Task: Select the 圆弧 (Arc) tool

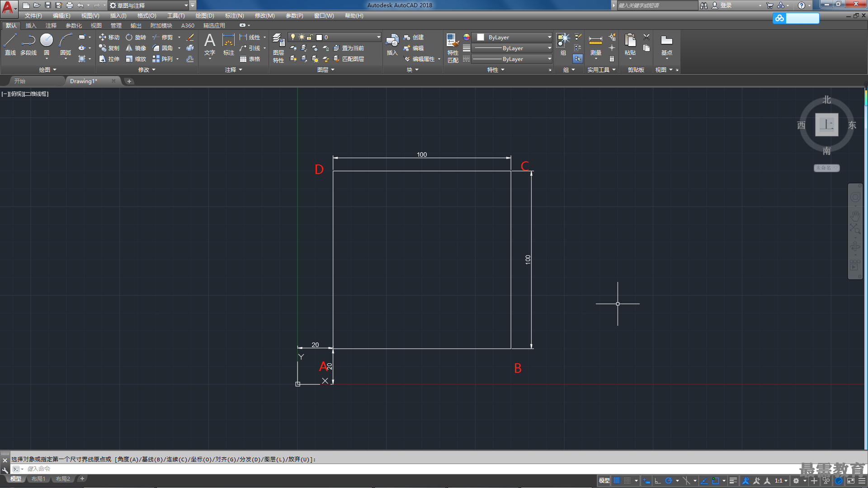Action: [x=66, y=44]
